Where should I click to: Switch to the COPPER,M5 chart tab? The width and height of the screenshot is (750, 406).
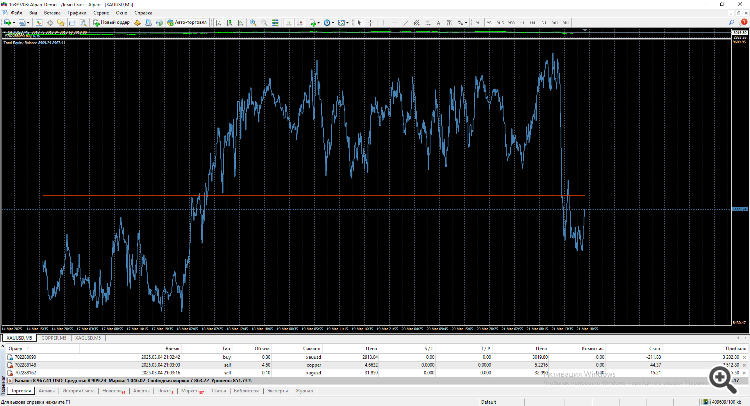(x=54, y=338)
